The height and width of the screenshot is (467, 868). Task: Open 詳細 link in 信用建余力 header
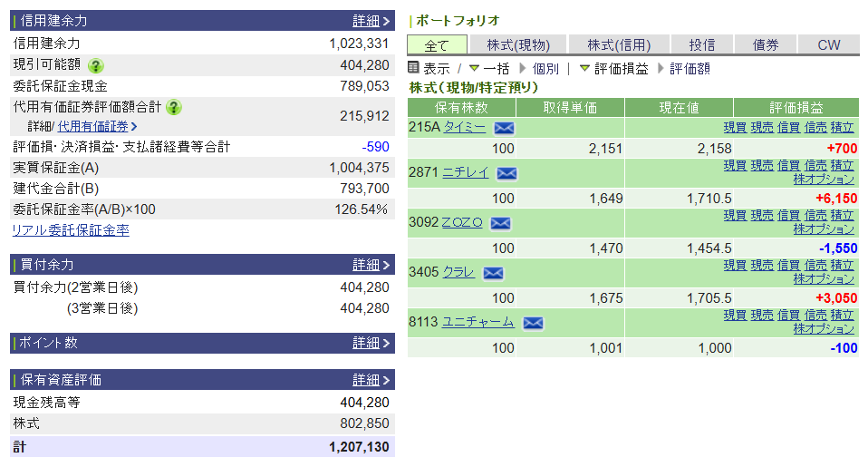371,21
